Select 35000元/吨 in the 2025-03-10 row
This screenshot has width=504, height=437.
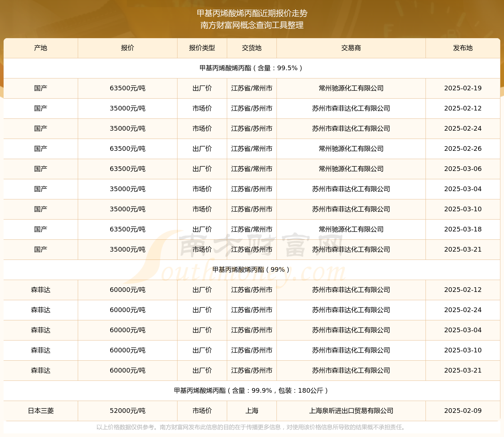click(127, 209)
